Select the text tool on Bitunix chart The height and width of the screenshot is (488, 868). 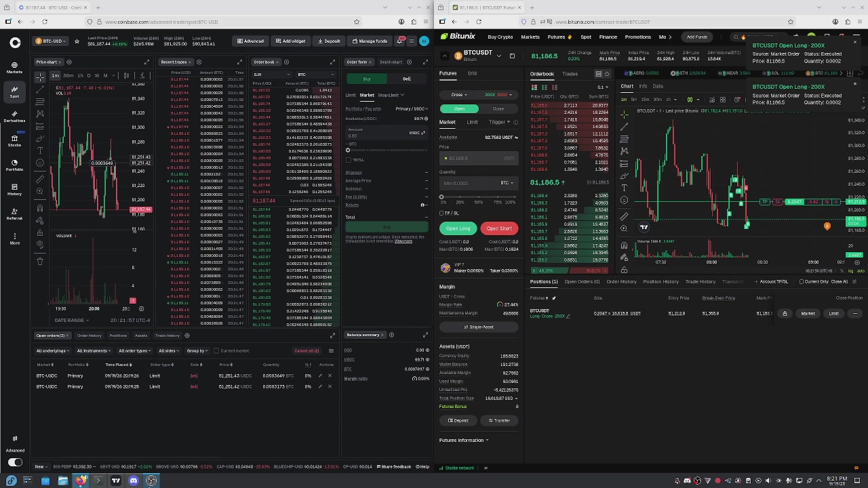click(624, 187)
